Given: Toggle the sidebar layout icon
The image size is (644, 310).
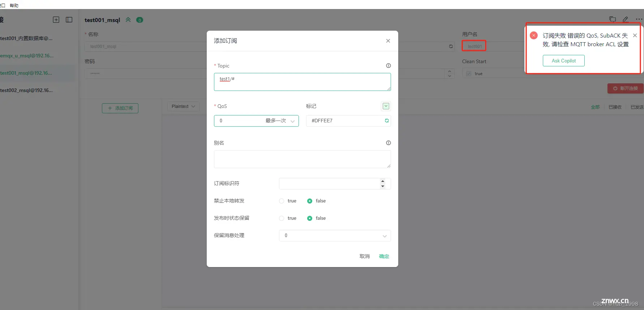Looking at the screenshot, I should coord(69,20).
